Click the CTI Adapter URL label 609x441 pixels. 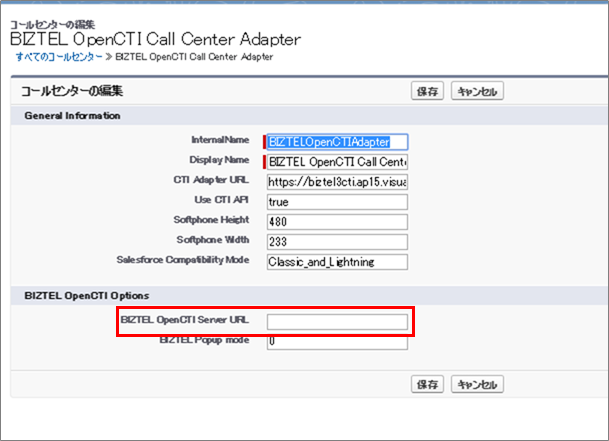point(211,180)
